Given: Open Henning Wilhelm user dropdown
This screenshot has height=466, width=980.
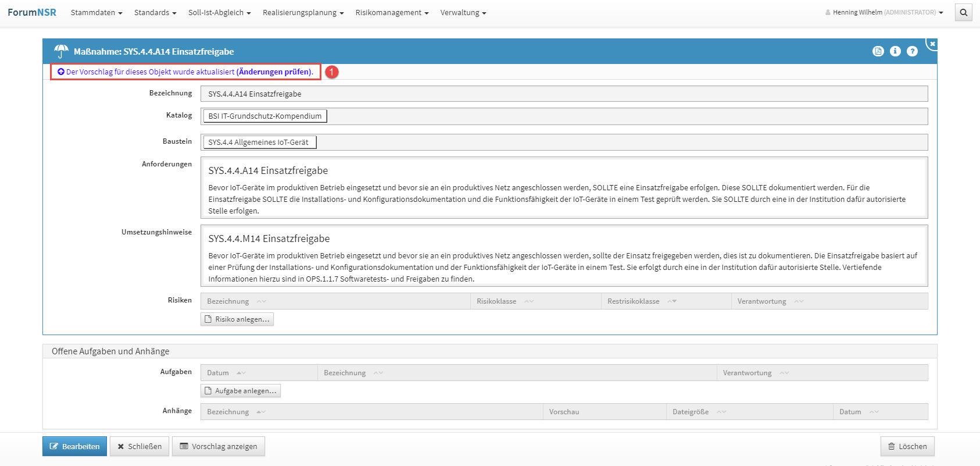Looking at the screenshot, I should pos(884,12).
